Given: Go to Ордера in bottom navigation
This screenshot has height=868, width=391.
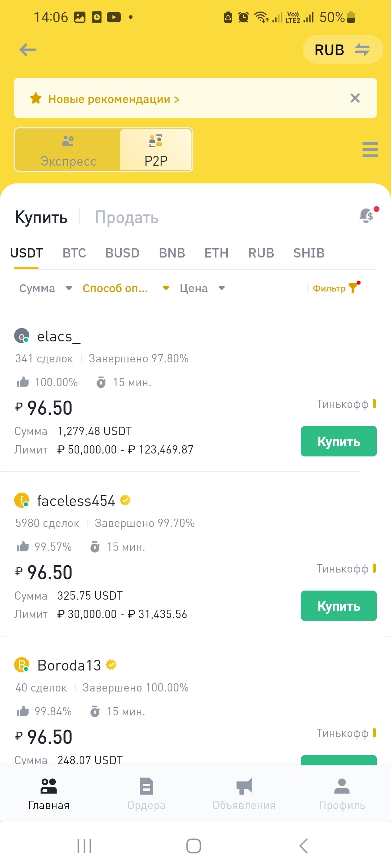Looking at the screenshot, I should point(146,794).
